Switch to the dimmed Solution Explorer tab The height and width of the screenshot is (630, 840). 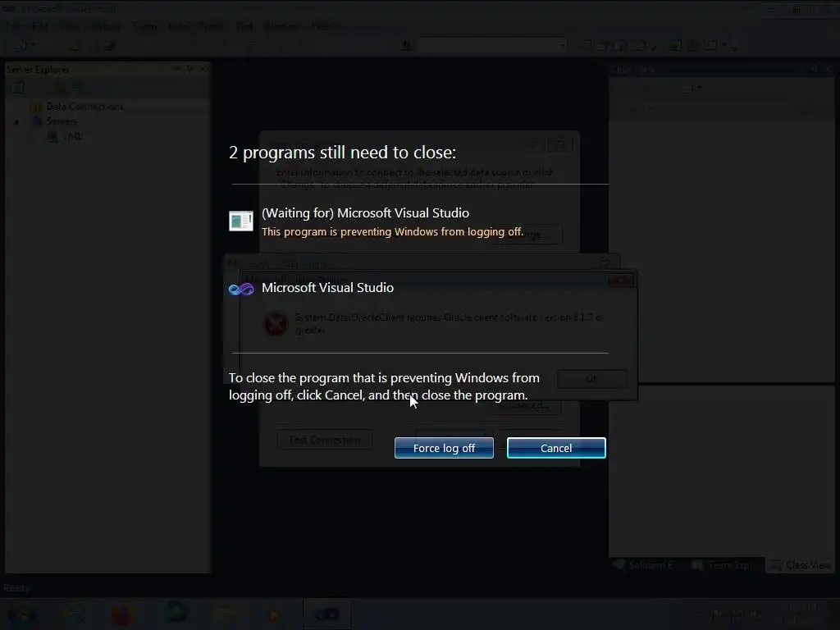[x=646, y=565]
